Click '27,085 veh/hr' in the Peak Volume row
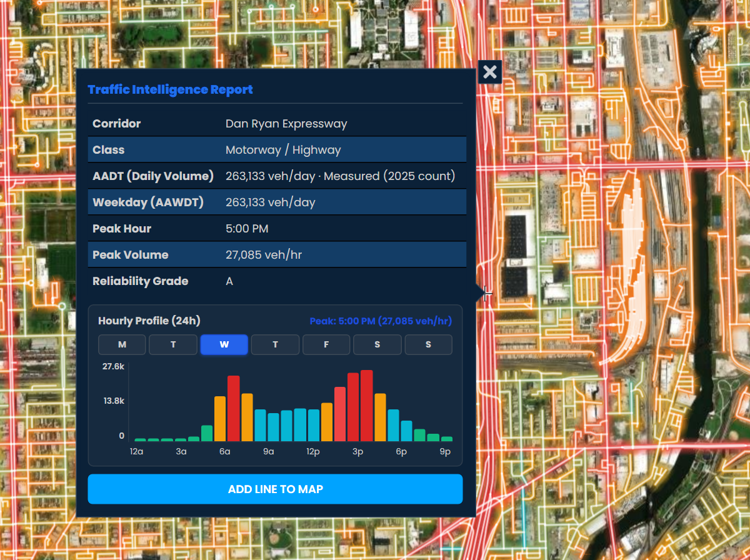This screenshot has height=560, width=750. pos(264,255)
